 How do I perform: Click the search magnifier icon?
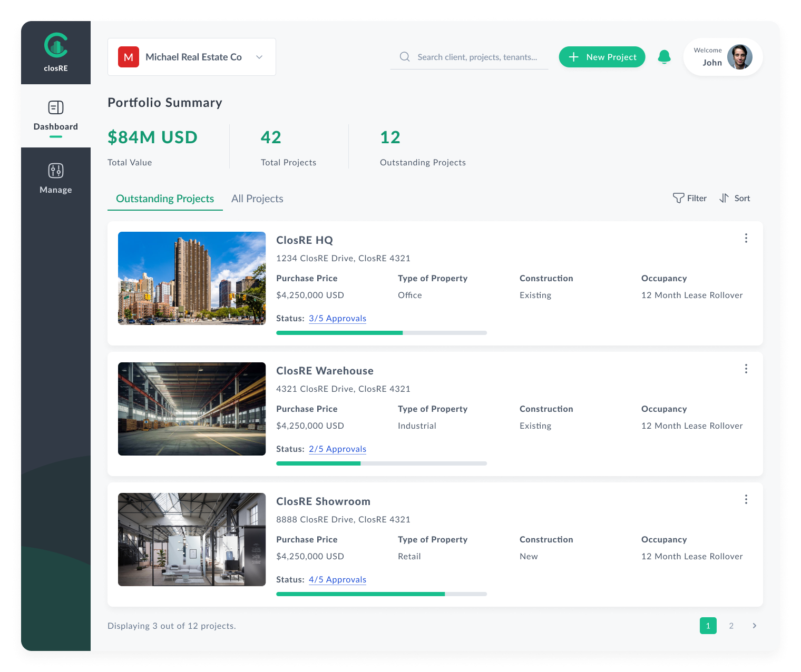[405, 57]
